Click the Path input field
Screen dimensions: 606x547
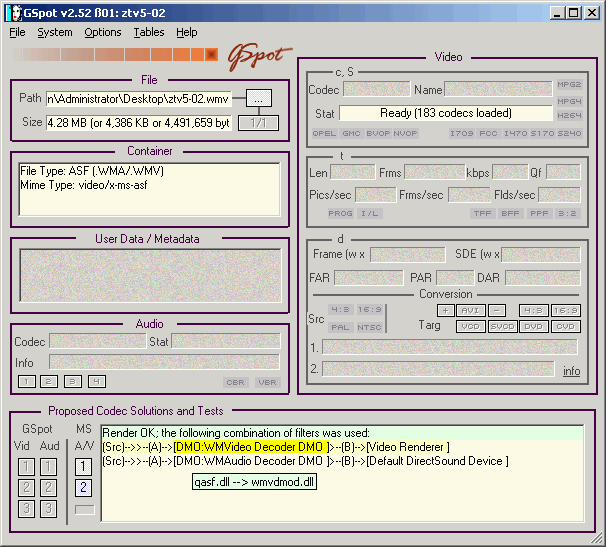click(x=139, y=99)
